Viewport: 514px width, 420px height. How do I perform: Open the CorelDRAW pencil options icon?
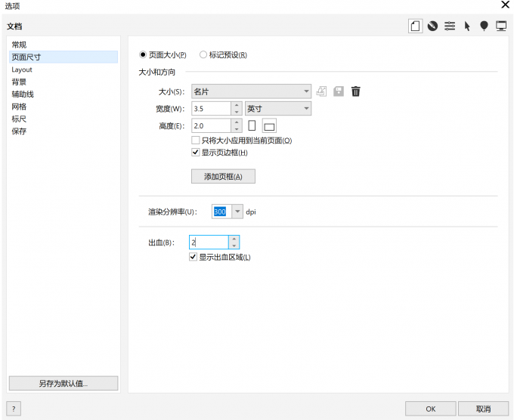pos(432,26)
